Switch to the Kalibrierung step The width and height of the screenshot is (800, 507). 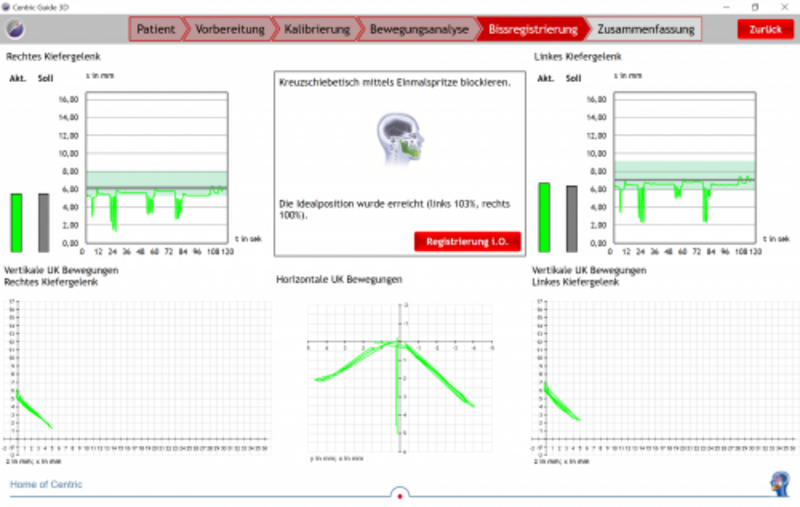[316, 29]
